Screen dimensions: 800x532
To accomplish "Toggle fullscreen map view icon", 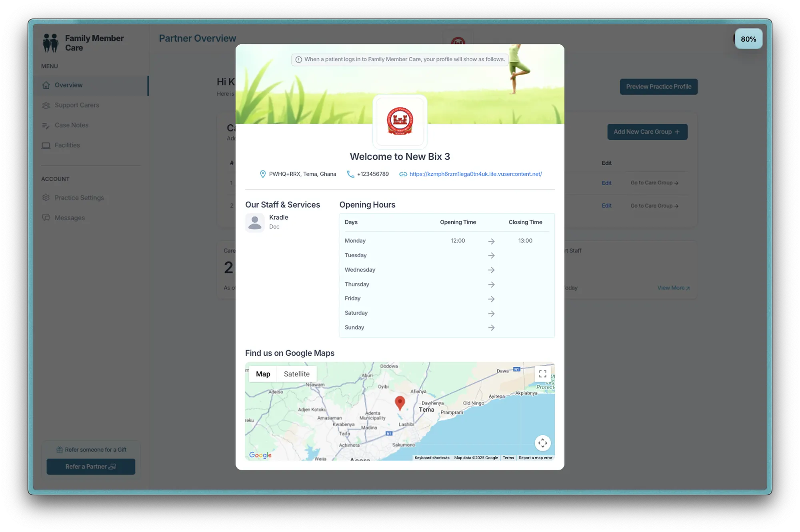I will [x=542, y=374].
